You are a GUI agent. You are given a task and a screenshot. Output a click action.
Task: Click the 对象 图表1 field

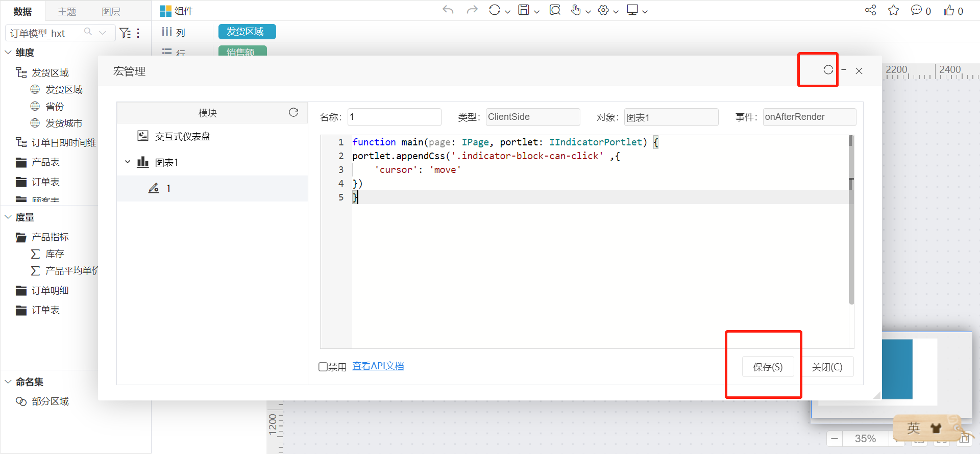(671, 117)
